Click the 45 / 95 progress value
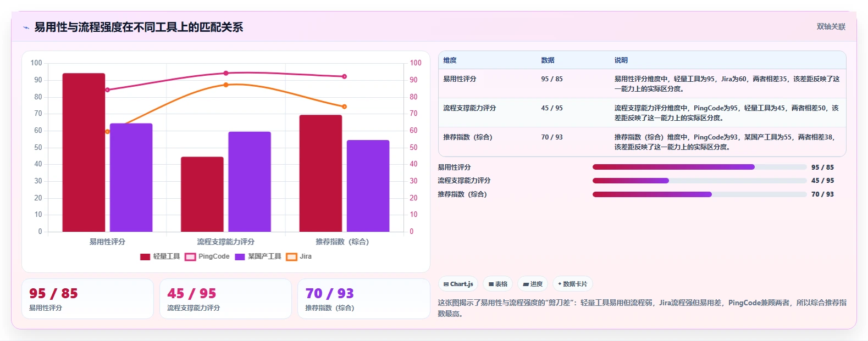The width and height of the screenshot is (868, 341). [x=822, y=181]
